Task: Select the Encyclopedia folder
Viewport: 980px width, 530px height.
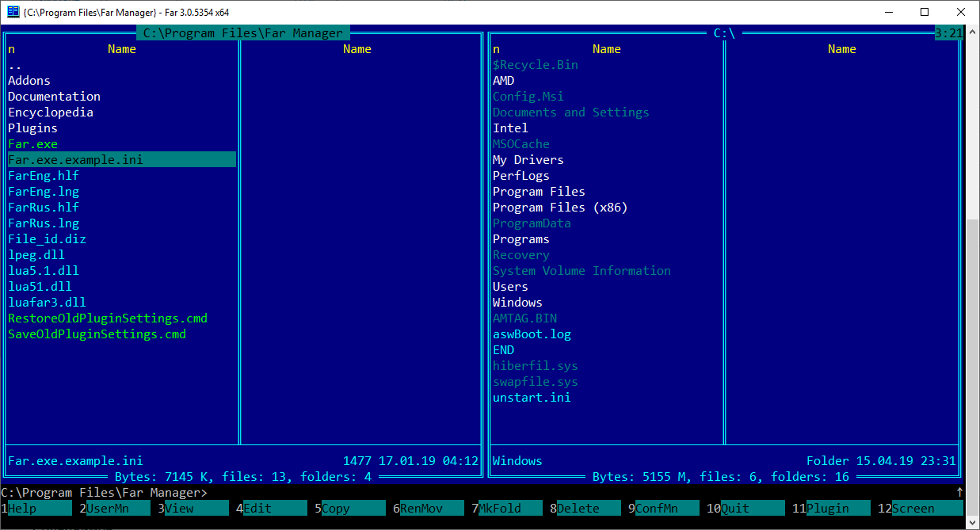Action: pos(51,112)
